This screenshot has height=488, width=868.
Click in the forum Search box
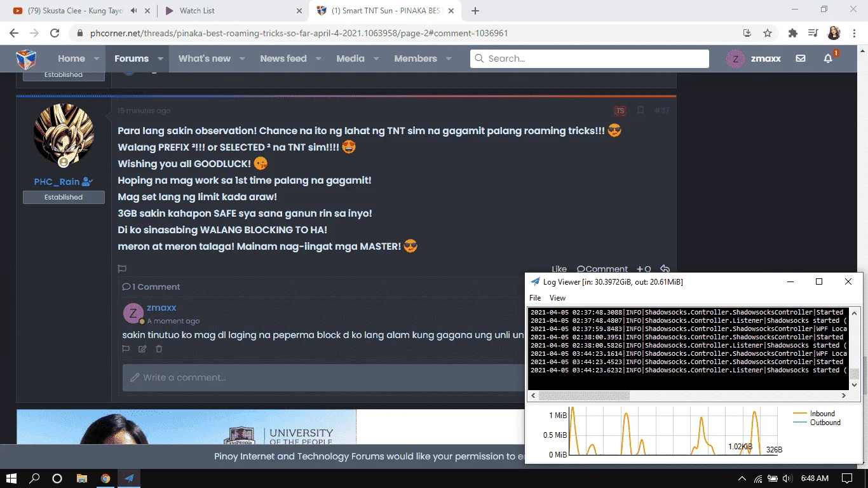pyautogui.click(x=590, y=58)
